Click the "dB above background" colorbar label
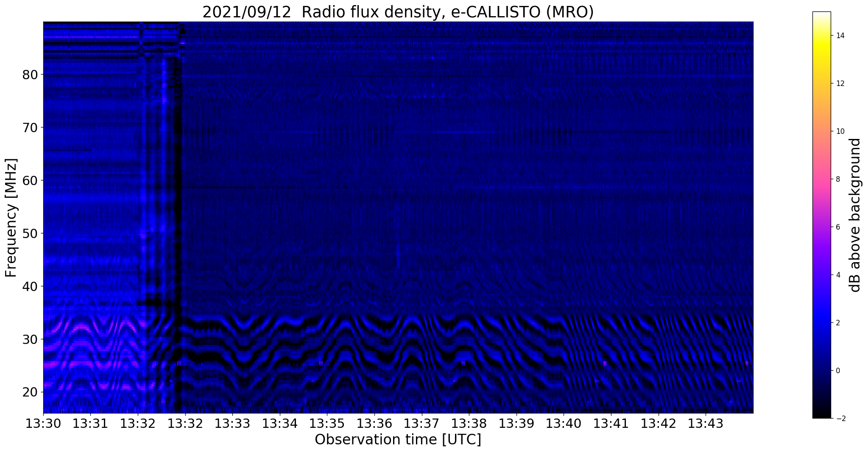 855,215
